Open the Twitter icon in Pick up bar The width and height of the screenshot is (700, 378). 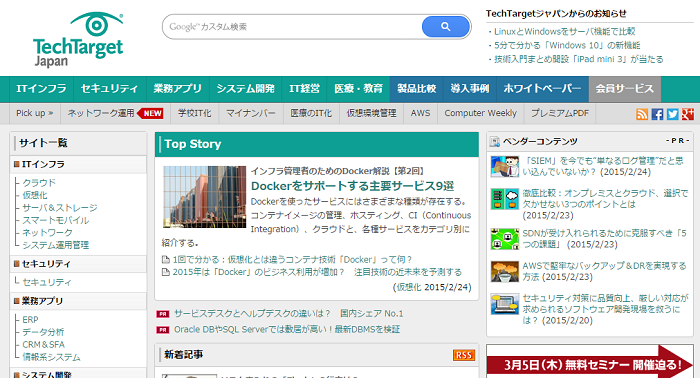[672, 114]
